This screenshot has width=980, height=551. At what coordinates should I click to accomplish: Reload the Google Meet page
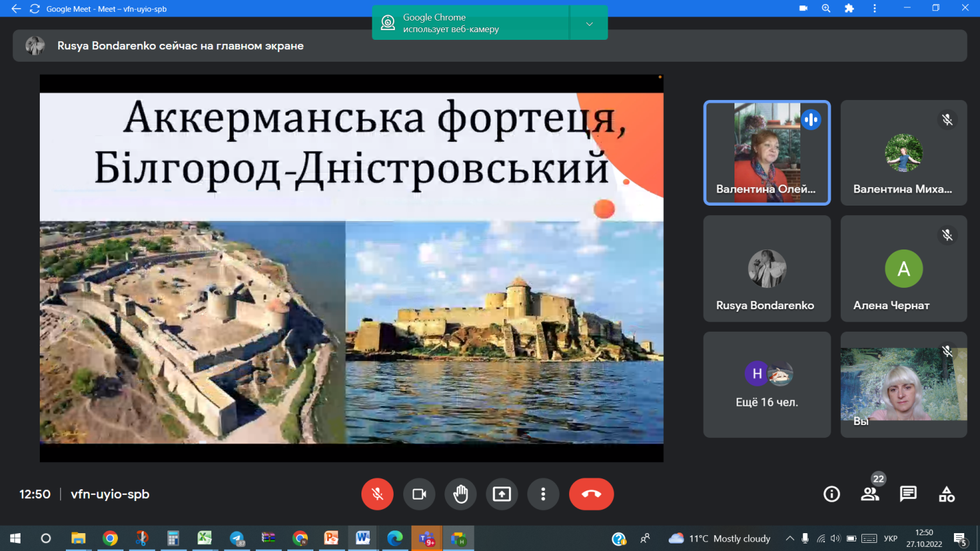tap(34, 9)
